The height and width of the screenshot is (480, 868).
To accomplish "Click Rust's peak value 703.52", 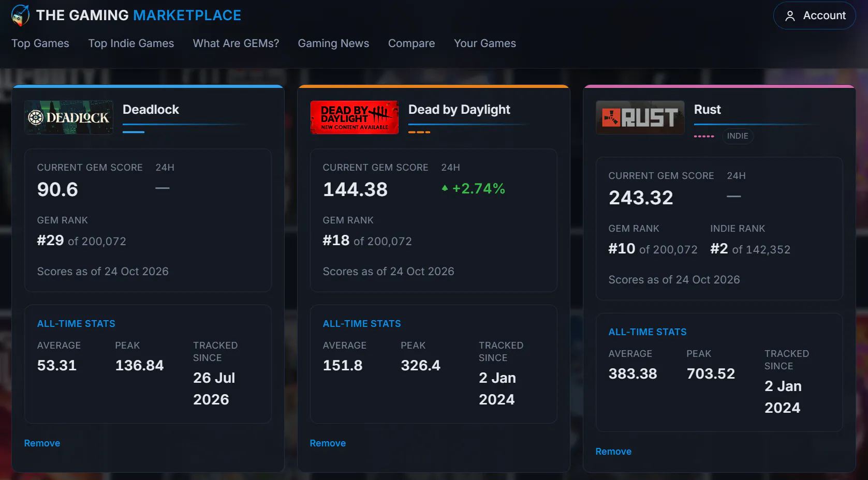I will click(x=711, y=374).
